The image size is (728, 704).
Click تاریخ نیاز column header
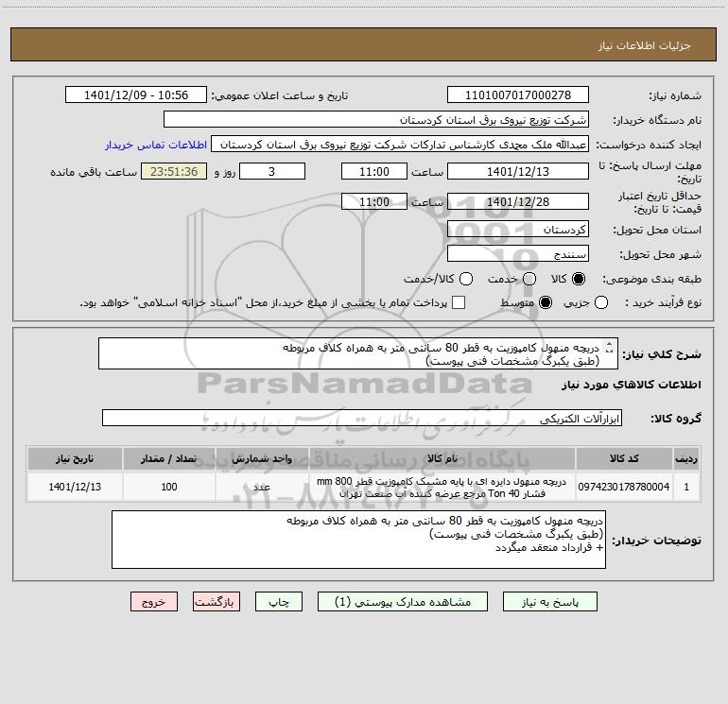click(75, 458)
